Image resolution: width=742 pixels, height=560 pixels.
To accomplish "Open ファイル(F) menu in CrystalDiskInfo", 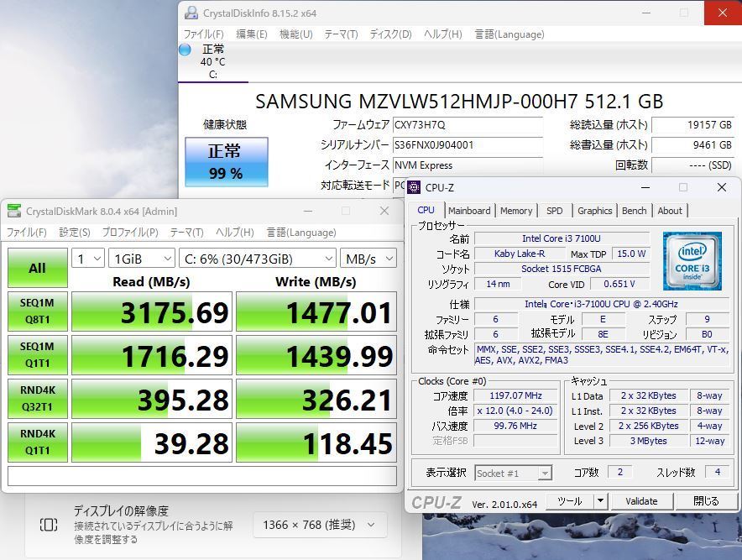I will [x=203, y=34].
